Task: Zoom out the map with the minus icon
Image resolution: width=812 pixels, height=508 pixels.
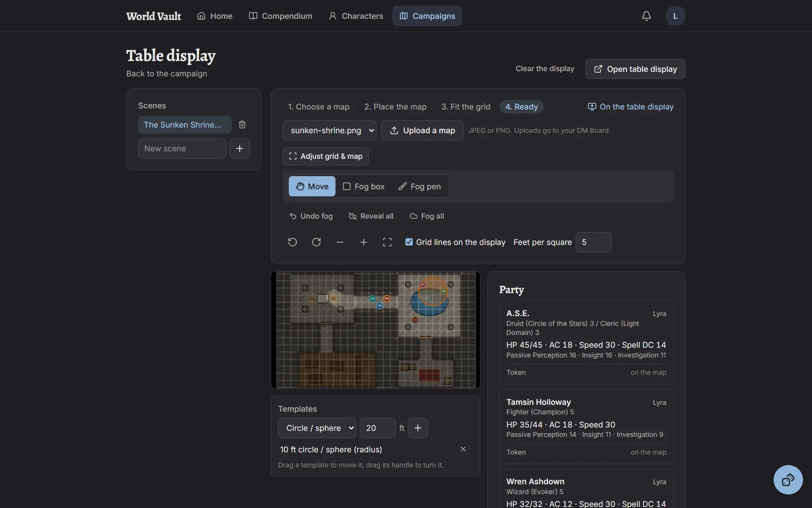Action: pyautogui.click(x=340, y=242)
